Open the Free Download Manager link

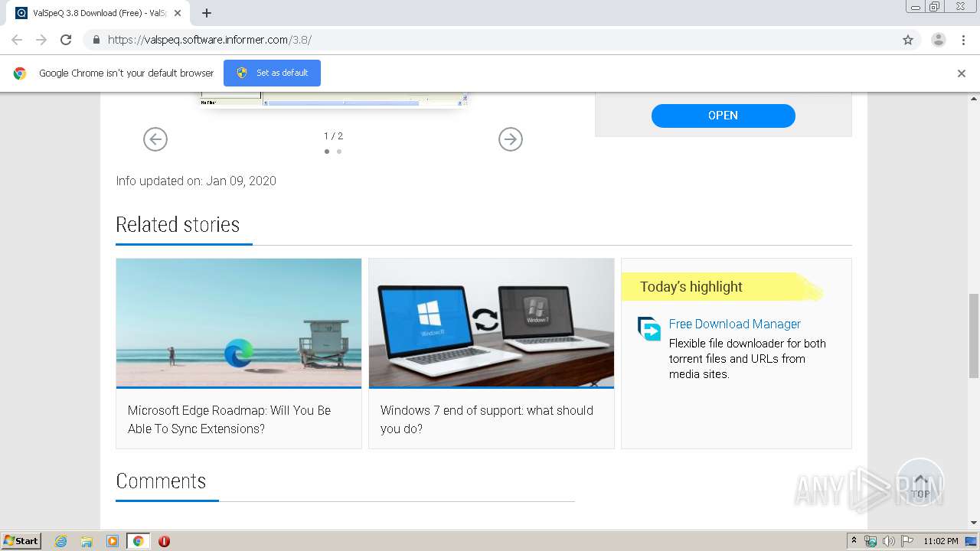pos(735,324)
